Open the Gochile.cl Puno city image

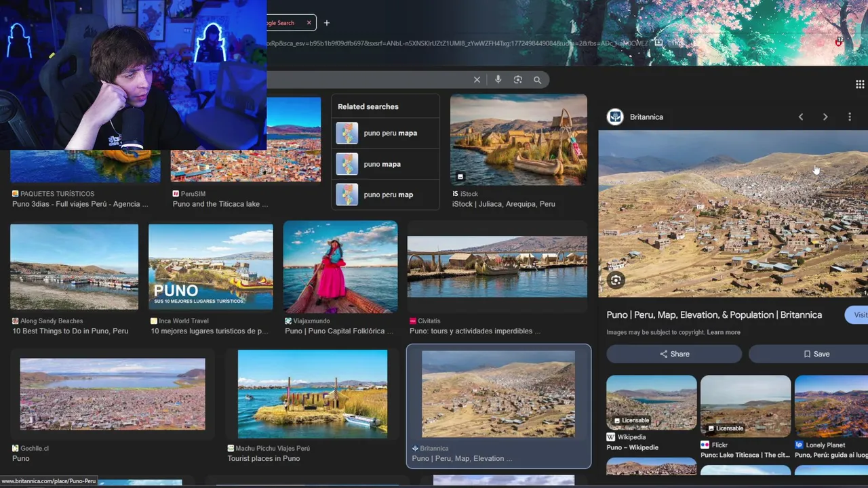113,394
